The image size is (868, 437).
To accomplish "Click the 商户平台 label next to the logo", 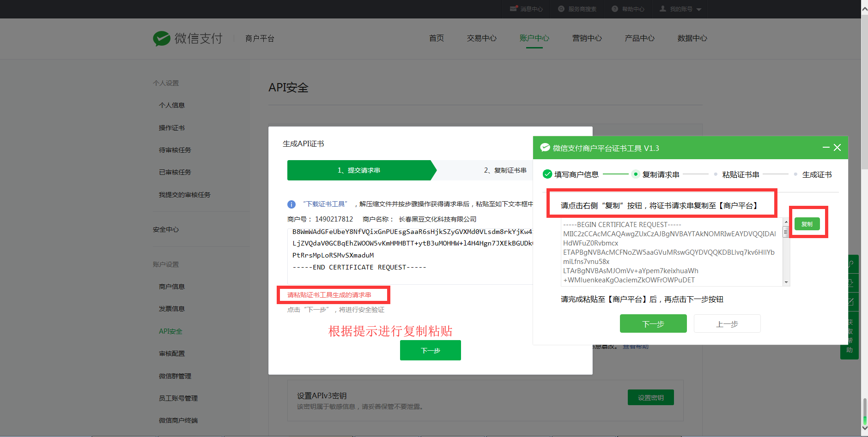I will (260, 38).
